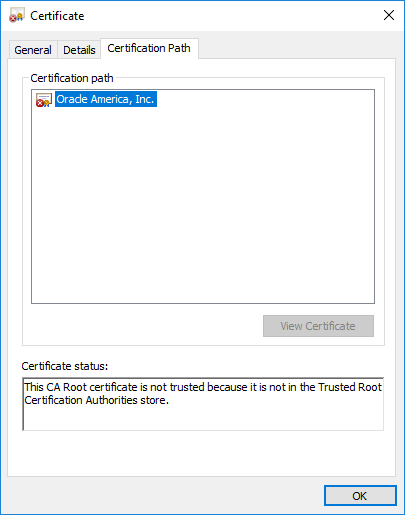Image resolution: width=405 pixels, height=515 pixels.
Task: Click the 'Certification path' group label
Action: [72, 78]
